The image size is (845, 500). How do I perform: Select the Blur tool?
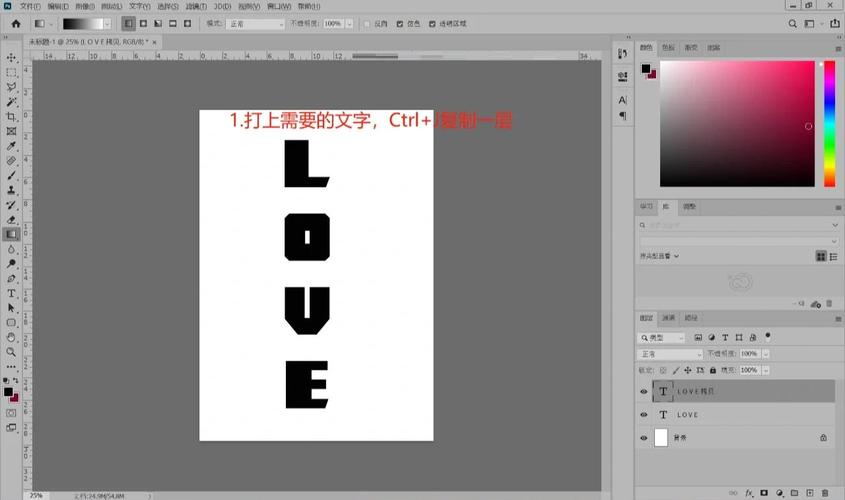click(x=11, y=249)
